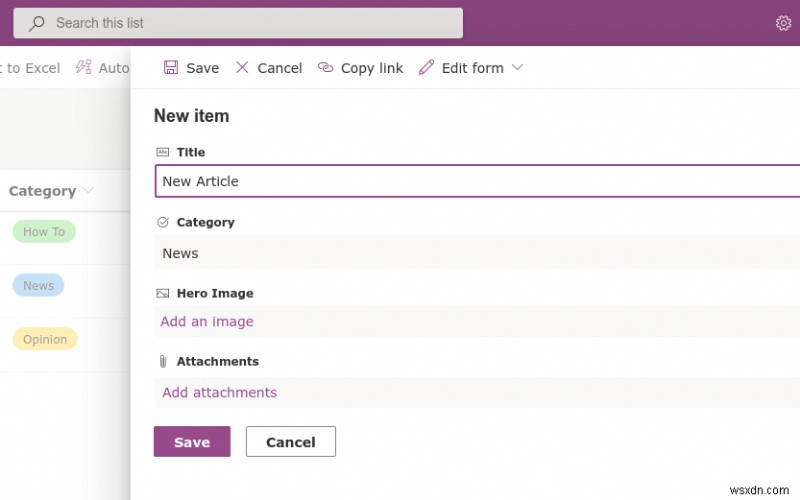Click the Automate toolbar item
Viewport: 800px width, 500px height.
tap(105, 68)
